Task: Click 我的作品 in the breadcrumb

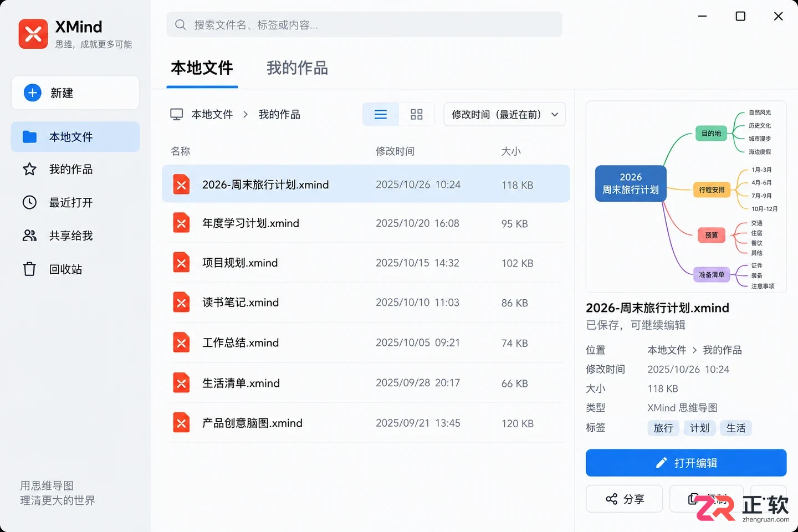Action: pos(279,114)
